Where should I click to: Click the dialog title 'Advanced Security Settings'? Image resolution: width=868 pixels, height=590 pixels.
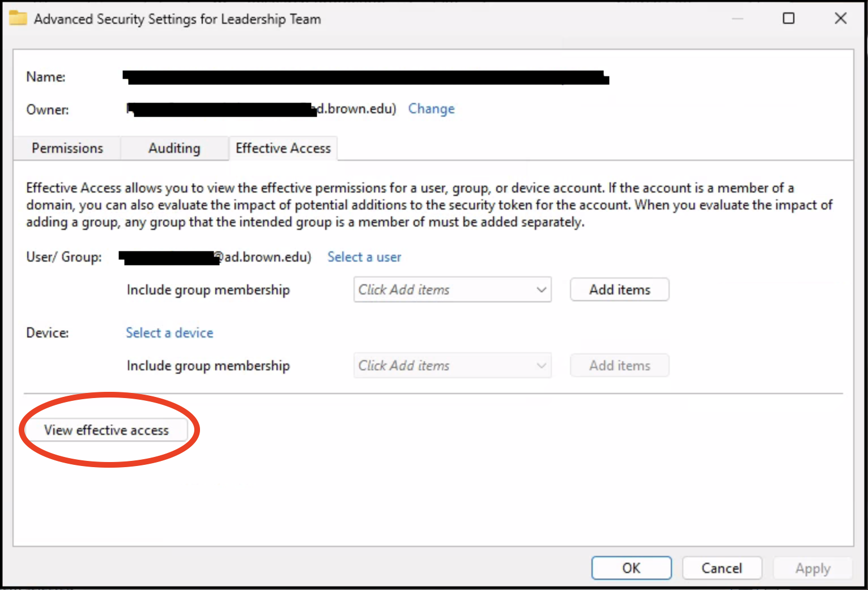click(177, 19)
